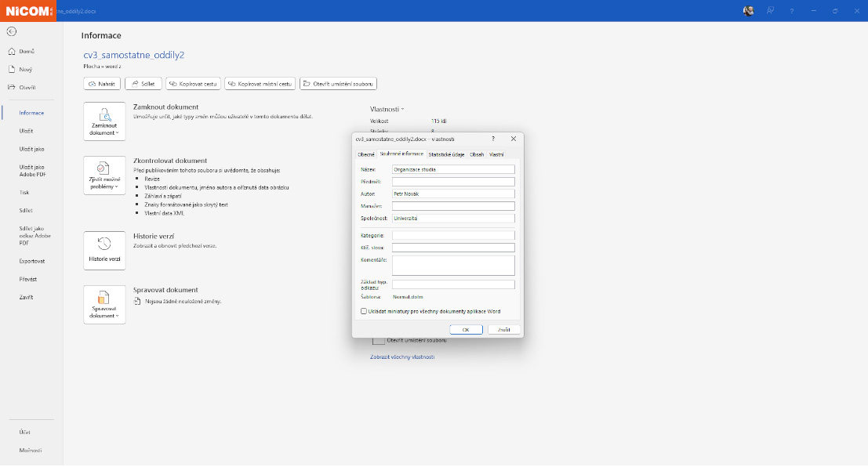Screen dimensions: 868x467
Task: Click the back arrow icon in sidebar
Action: [x=12, y=31]
